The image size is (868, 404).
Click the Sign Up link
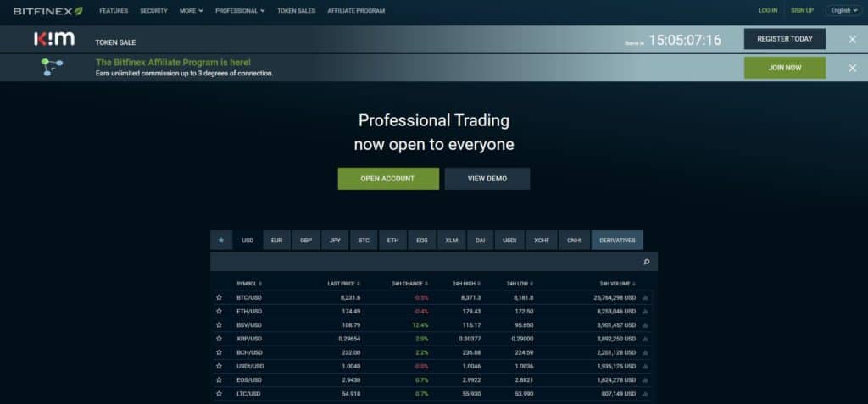pos(802,10)
